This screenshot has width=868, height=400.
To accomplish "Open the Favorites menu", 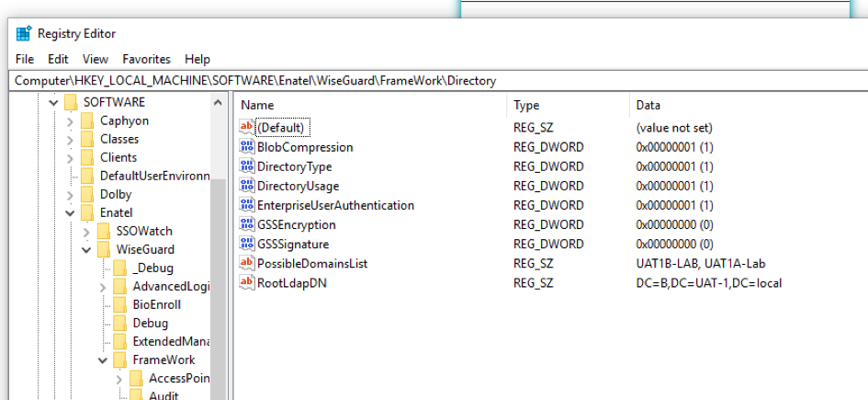I will (x=147, y=59).
